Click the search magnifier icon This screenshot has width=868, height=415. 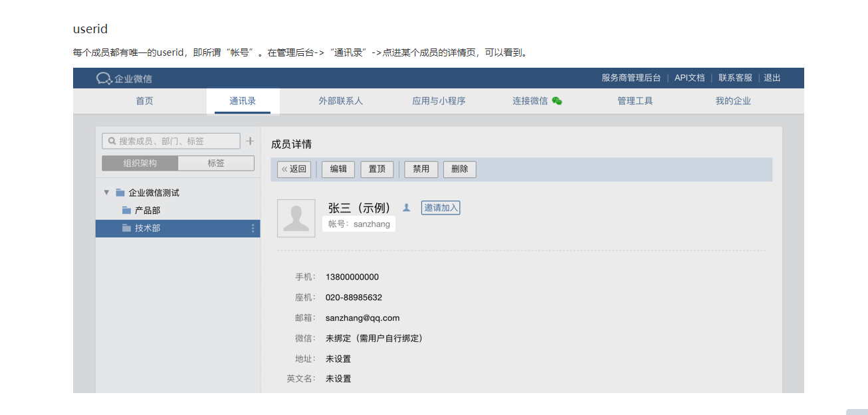[112, 141]
